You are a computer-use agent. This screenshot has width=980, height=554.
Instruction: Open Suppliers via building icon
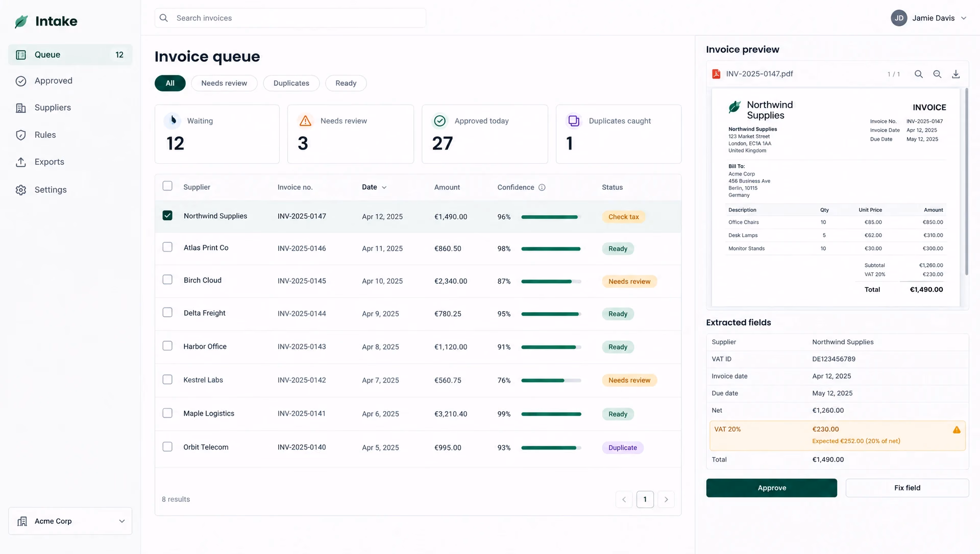(x=21, y=108)
